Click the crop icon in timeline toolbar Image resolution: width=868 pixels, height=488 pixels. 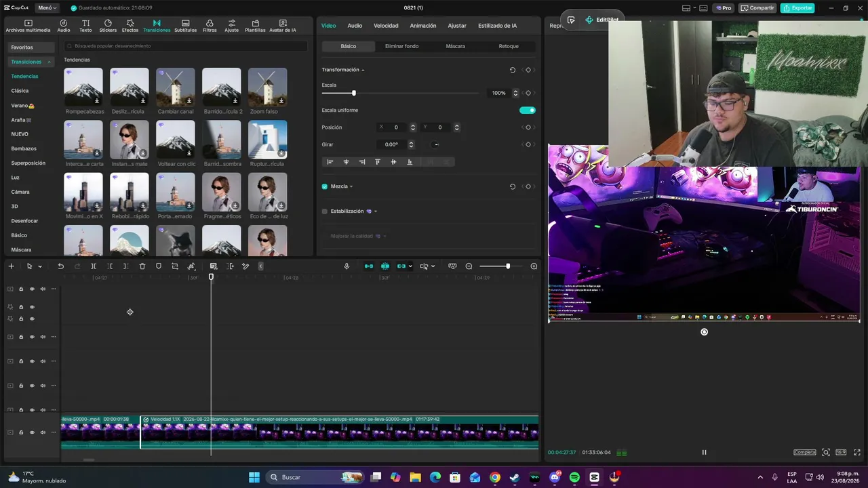(x=175, y=266)
